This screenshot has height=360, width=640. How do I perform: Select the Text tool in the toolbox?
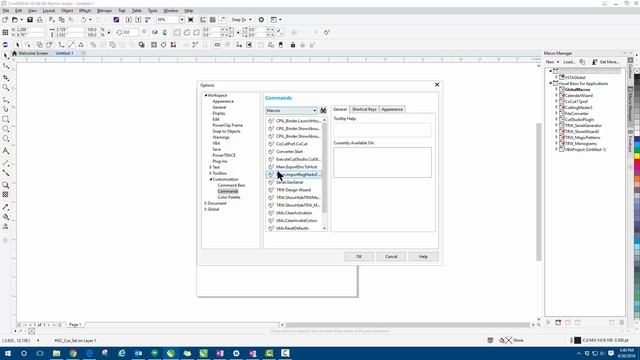[6, 151]
